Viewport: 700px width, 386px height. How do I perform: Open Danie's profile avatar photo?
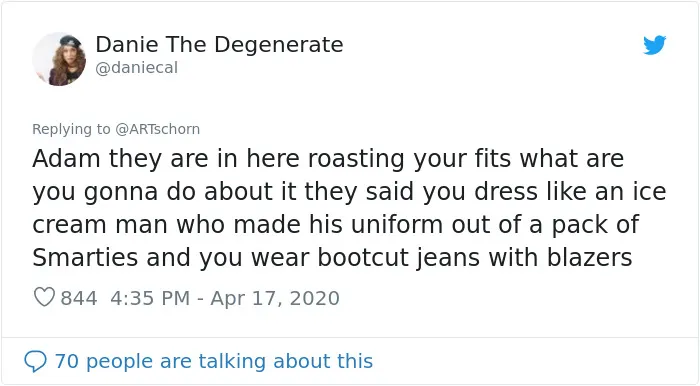(x=59, y=59)
